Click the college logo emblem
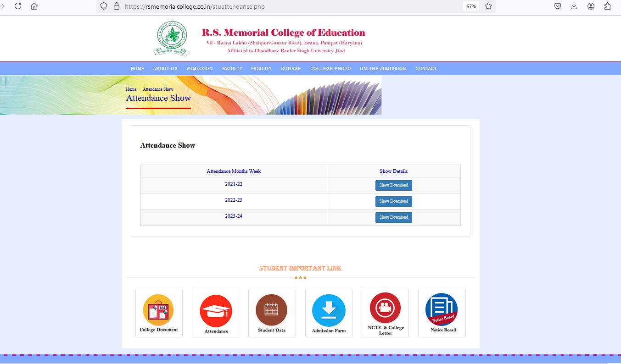The width and height of the screenshot is (621, 364). [171, 39]
